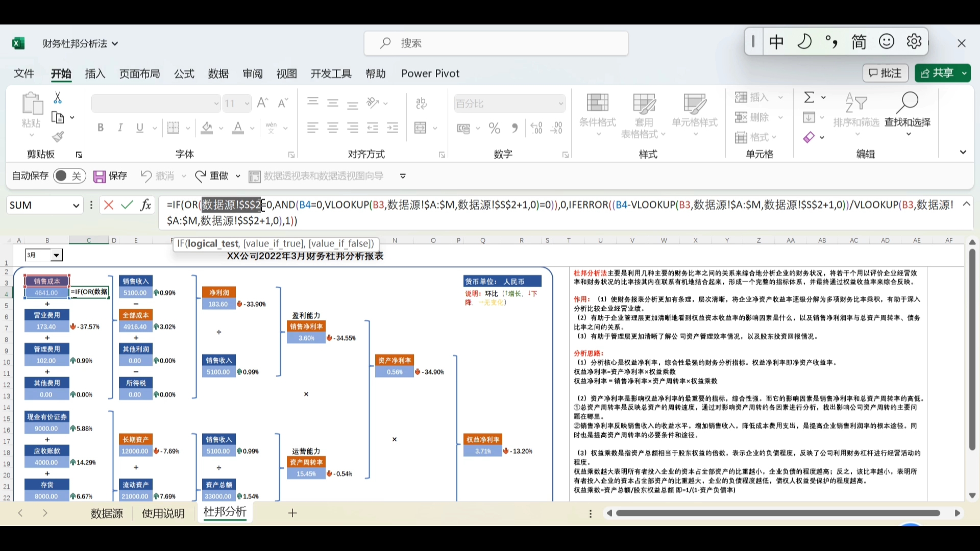980x551 pixels.
Task: Toggle IME half/full-width moon icon
Action: [x=804, y=41]
